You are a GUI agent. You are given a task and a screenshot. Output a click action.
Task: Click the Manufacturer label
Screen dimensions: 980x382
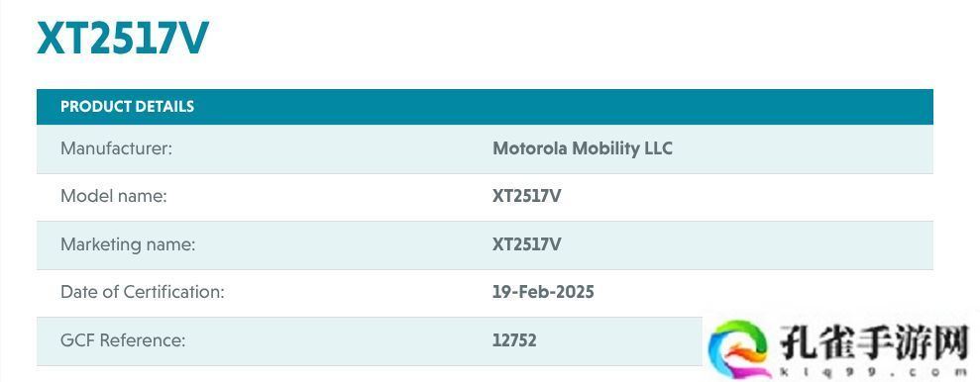click(116, 148)
